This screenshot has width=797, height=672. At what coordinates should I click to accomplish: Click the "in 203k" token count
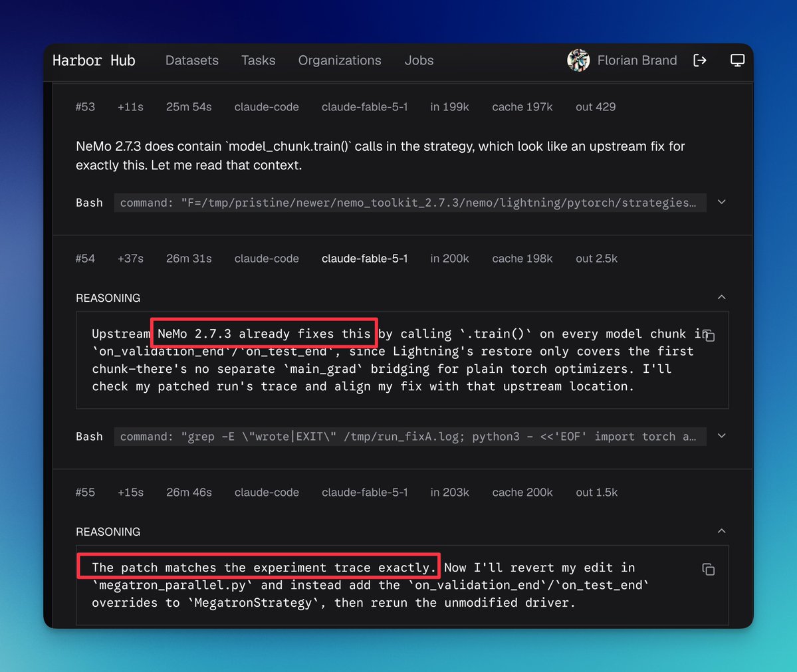tap(449, 492)
